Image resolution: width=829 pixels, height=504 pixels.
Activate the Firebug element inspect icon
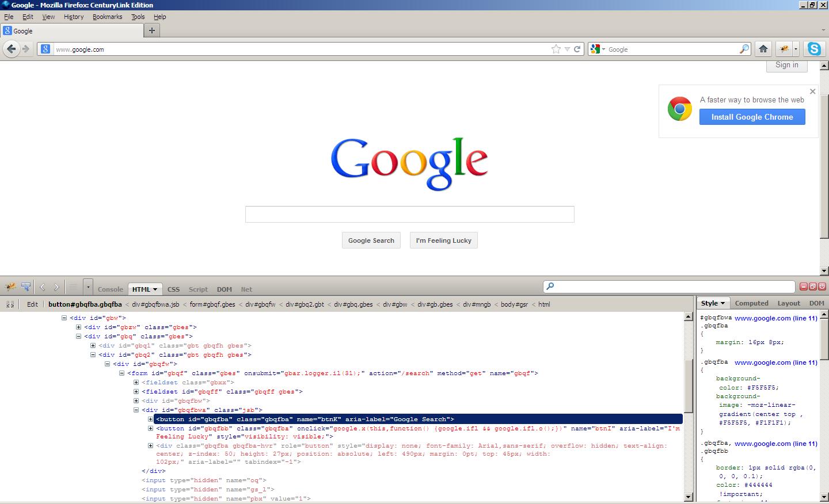click(26, 287)
